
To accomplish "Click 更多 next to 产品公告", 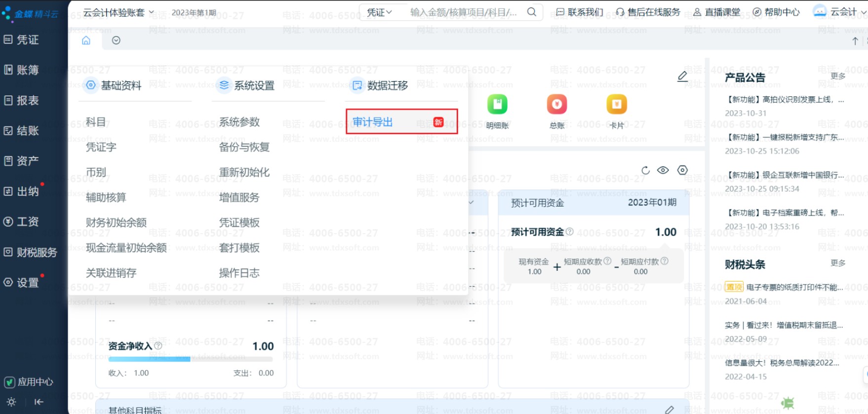I will pos(838,76).
